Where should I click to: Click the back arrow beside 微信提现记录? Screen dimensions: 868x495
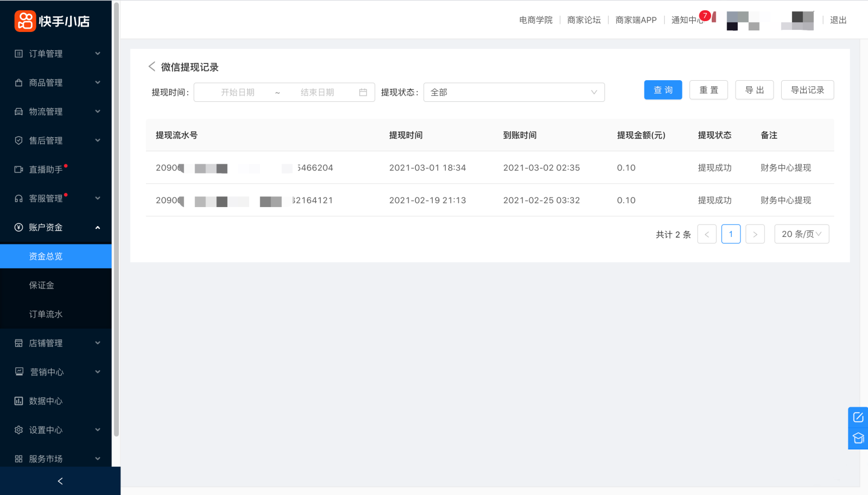click(152, 67)
